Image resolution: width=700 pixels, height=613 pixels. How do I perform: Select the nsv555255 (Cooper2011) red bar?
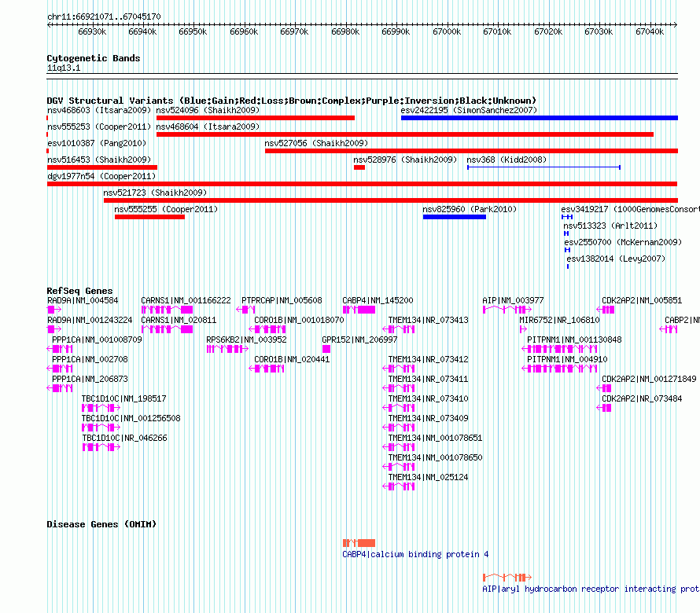point(149,217)
